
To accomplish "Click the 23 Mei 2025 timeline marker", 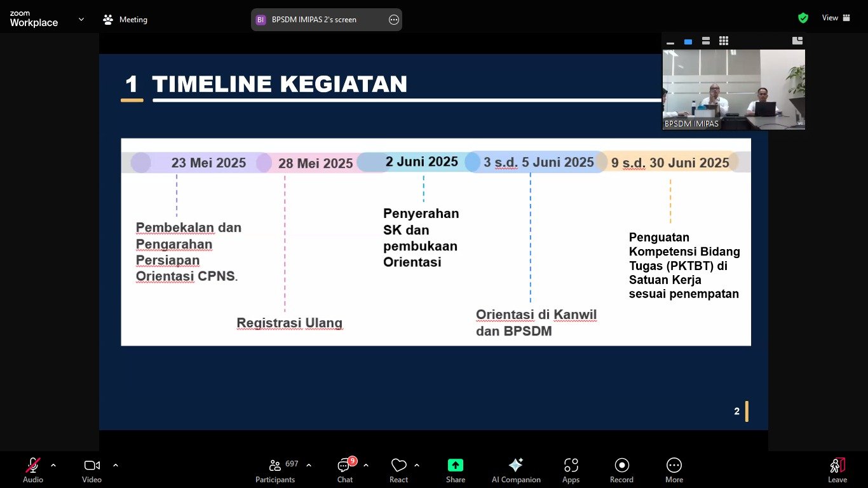I will pyautogui.click(x=208, y=163).
